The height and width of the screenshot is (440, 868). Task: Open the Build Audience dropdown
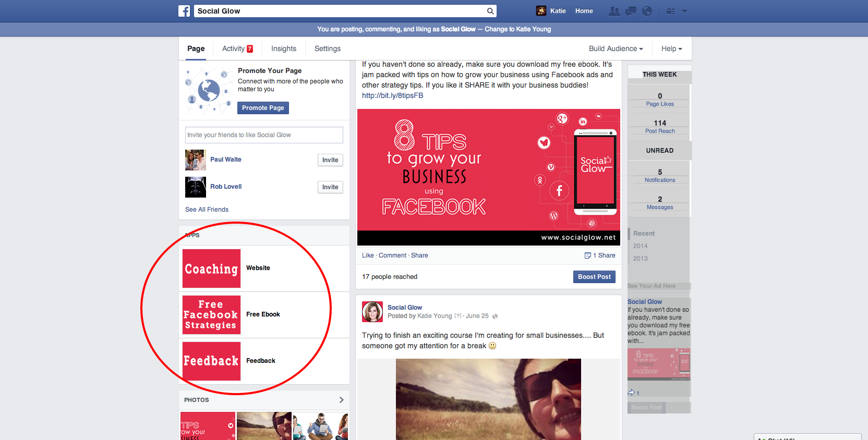click(x=616, y=48)
